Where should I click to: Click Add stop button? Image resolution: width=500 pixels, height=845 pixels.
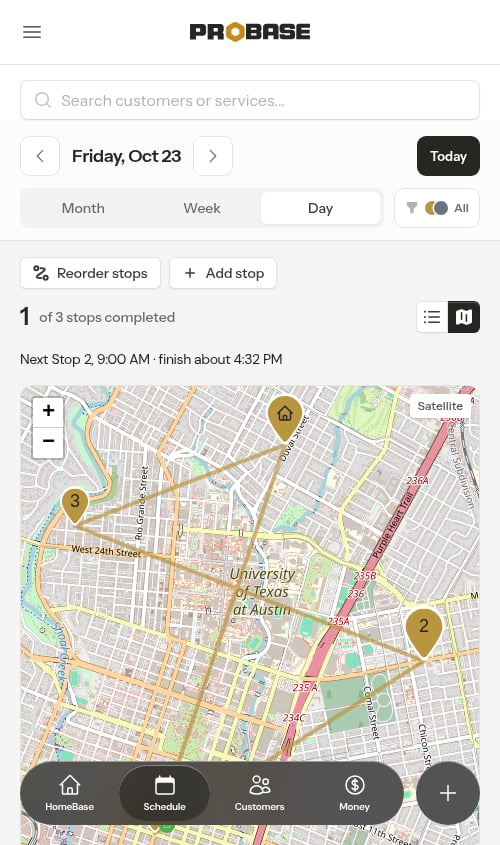point(223,273)
